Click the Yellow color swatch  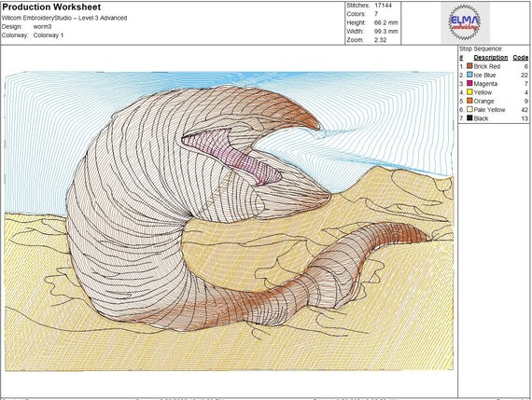[469, 92]
